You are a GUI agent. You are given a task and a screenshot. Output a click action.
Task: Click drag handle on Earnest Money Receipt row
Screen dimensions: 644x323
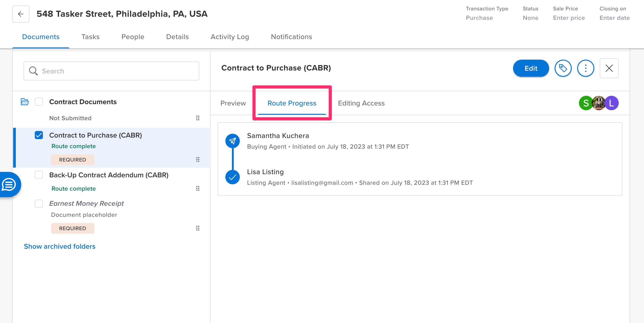pyautogui.click(x=198, y=228)
